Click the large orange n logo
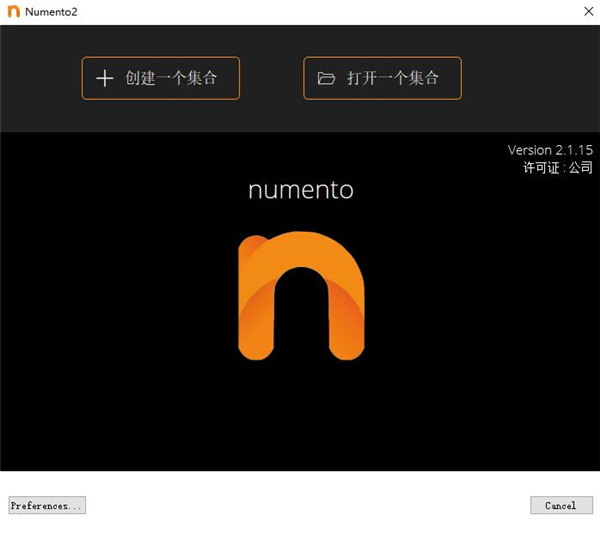Screen dimensions: 600x539 (x=301, y=296)
